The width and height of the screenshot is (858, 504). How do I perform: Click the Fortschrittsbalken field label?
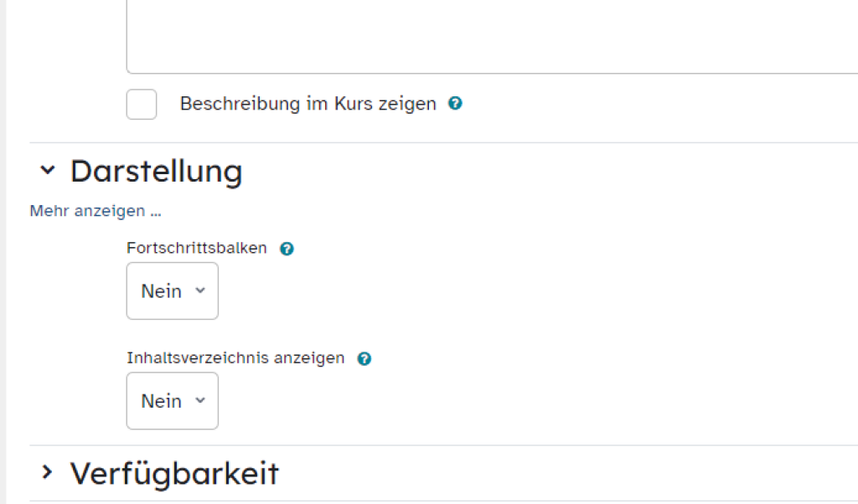197,248
